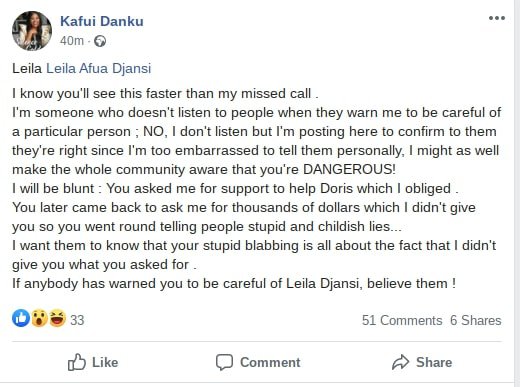Click the Wow reaction emoji icon
The width and height of the screenshot is (520, 387).
(39, 318)
